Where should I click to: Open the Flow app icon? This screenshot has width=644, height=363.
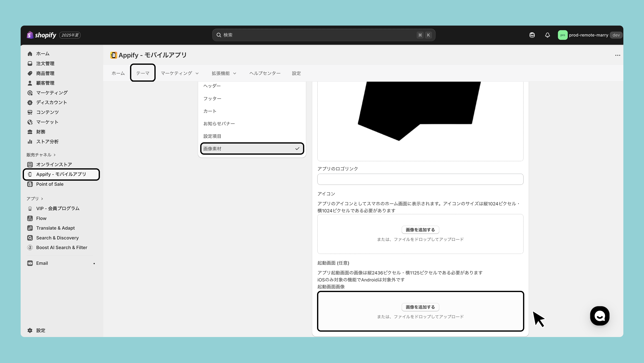(x=30, y=218)
